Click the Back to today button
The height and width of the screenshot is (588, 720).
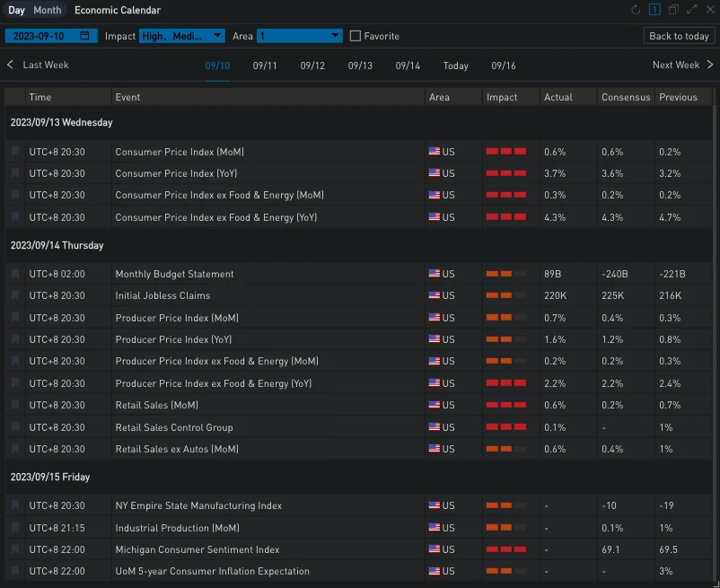679,36
